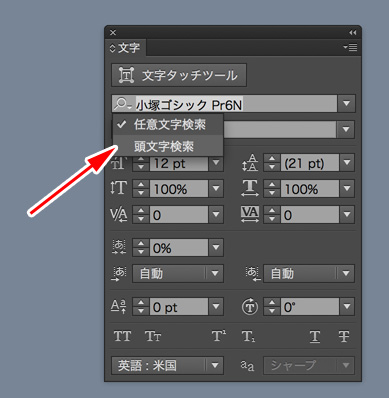Expand the font family dropdown arrow
This screenshot has width=389, height=398.
[346, 104]
